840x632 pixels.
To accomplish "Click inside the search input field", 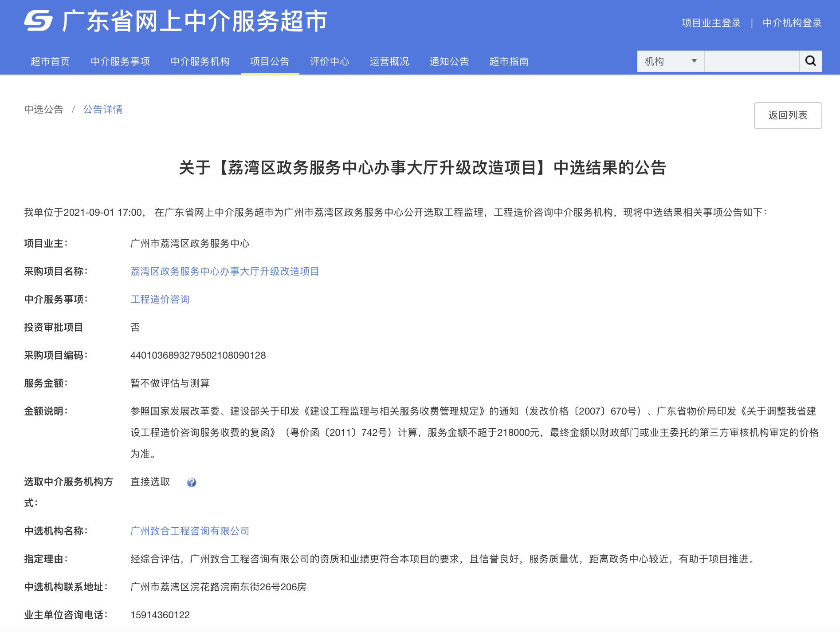I will [x=752, y=61].
